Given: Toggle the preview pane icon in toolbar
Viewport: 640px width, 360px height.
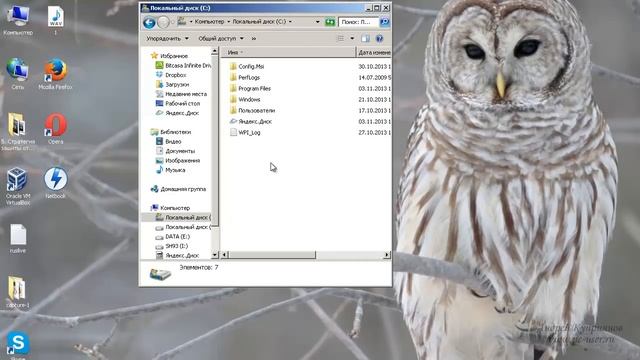Looking at the screenshot, I should coord(365,38).
